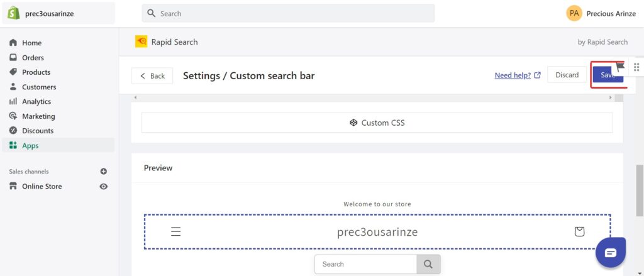Viewport: 644px width, 276px height.
Task: Open the PA user avatar
Action: point(574,13)
